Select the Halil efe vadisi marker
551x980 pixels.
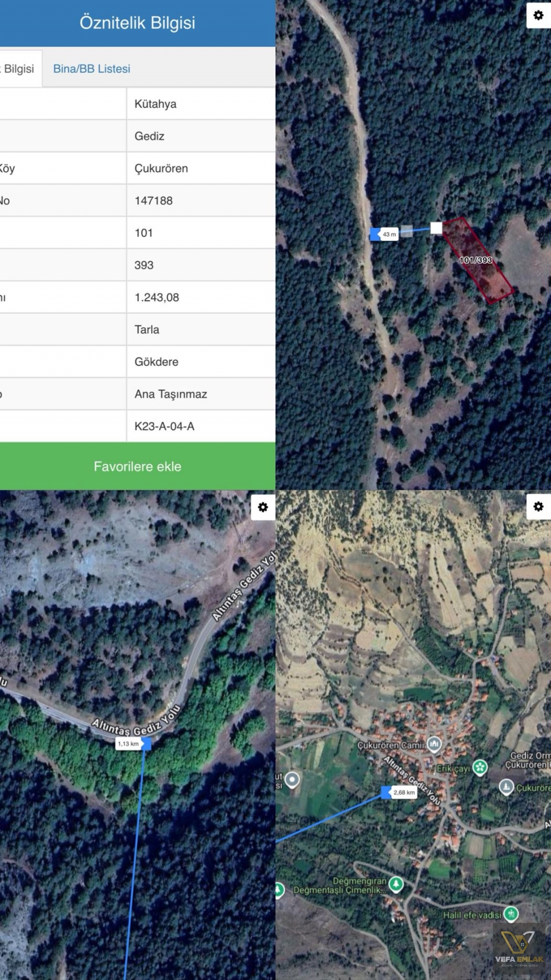(511, 913)
